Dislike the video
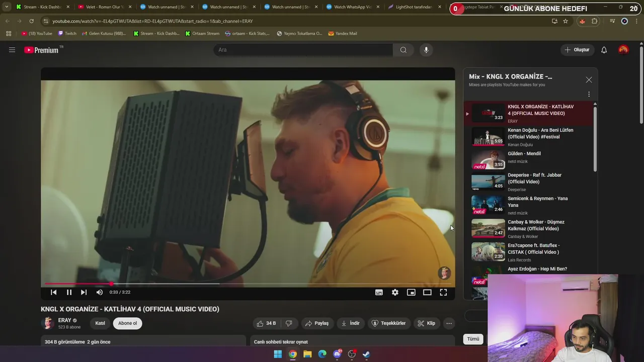The height and width of the screenshot is (362, 644). [289, 323]
